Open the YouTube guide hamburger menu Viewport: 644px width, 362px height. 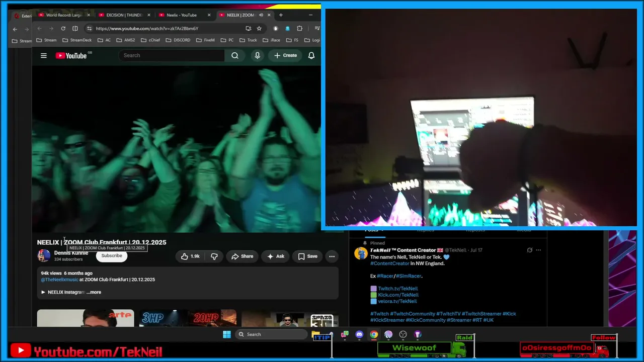click(x=44, y=55)
